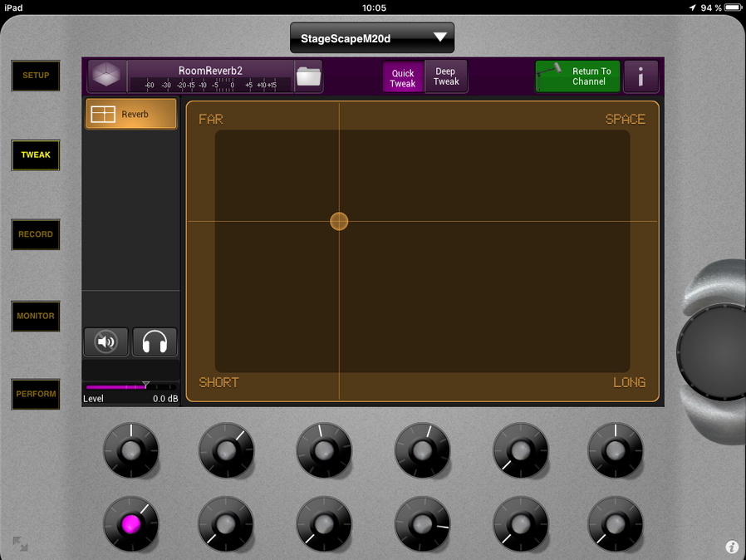This screenshot has width=746, height=560.
Task: Open the round info icon bottom-right
Action: 732,547
